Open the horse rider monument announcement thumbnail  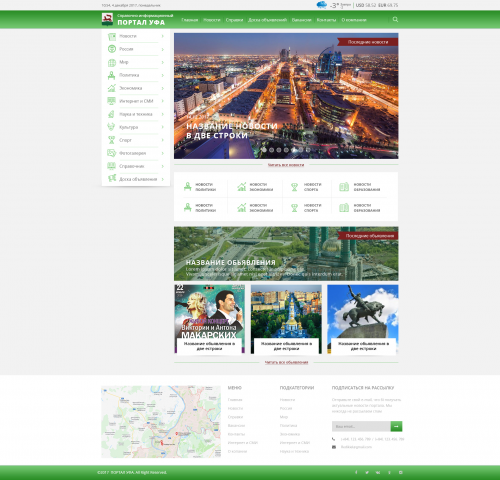363,319
